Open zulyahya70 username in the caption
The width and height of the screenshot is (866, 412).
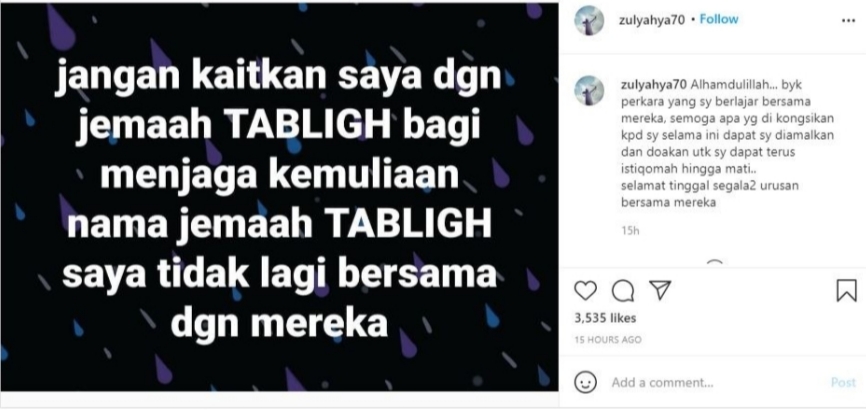[654, 86]
